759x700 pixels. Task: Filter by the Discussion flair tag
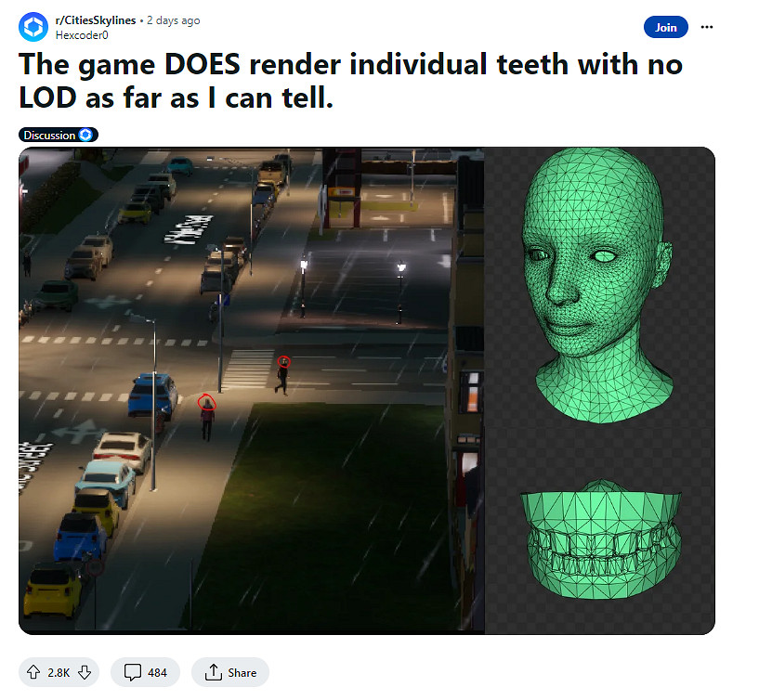tap(59, 135)
